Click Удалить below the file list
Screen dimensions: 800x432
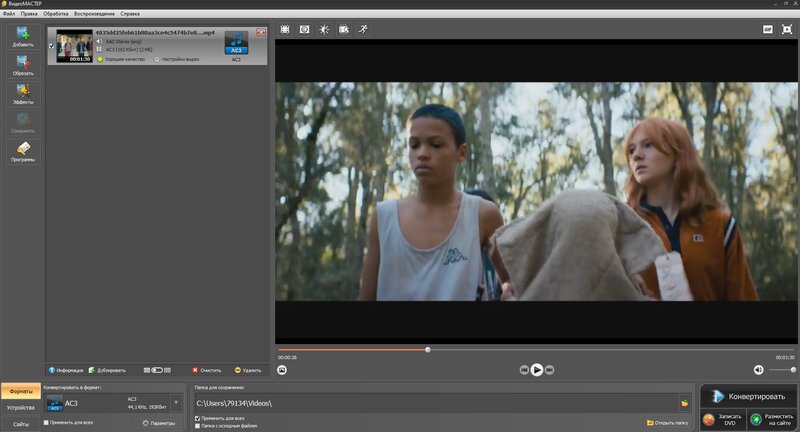248,370
